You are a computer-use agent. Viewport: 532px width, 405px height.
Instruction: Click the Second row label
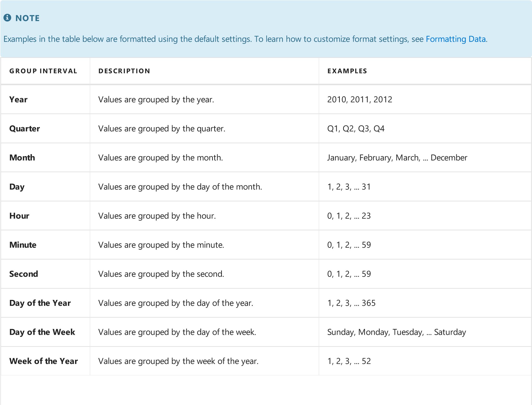[x=24, y=274]
